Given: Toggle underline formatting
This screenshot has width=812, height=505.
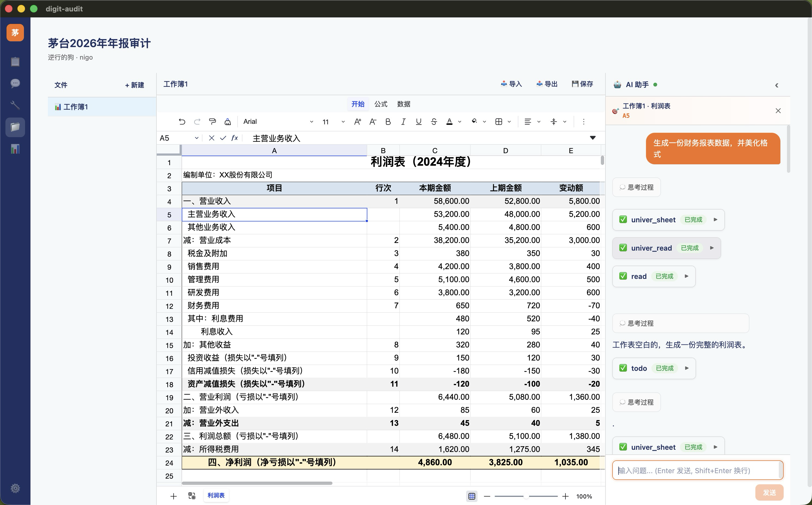Looking at the screenshot, I should click(x=419, y=122).
